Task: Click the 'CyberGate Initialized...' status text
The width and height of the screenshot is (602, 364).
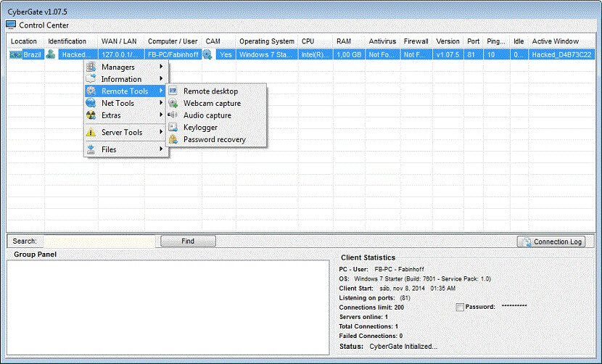Action: point(403,347)
